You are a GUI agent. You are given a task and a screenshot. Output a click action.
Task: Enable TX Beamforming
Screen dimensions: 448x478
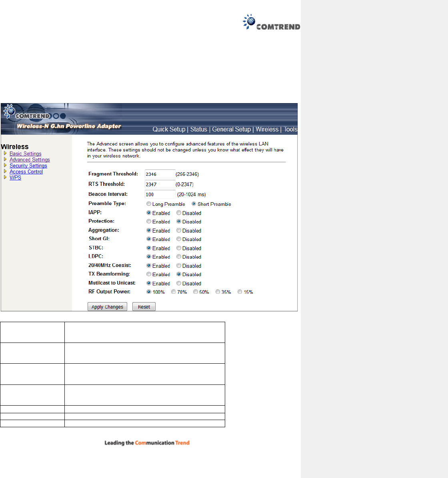coord(149,274)
